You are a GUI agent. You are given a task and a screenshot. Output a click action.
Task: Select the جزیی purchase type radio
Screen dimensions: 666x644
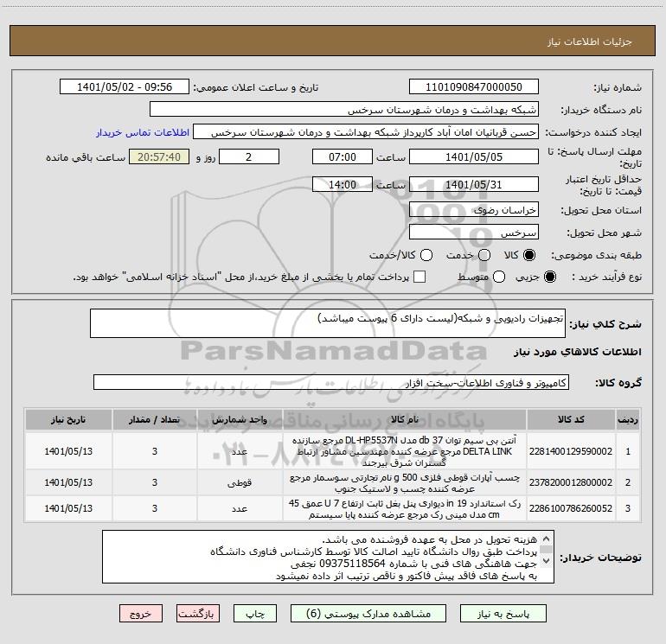click(550, 277)
